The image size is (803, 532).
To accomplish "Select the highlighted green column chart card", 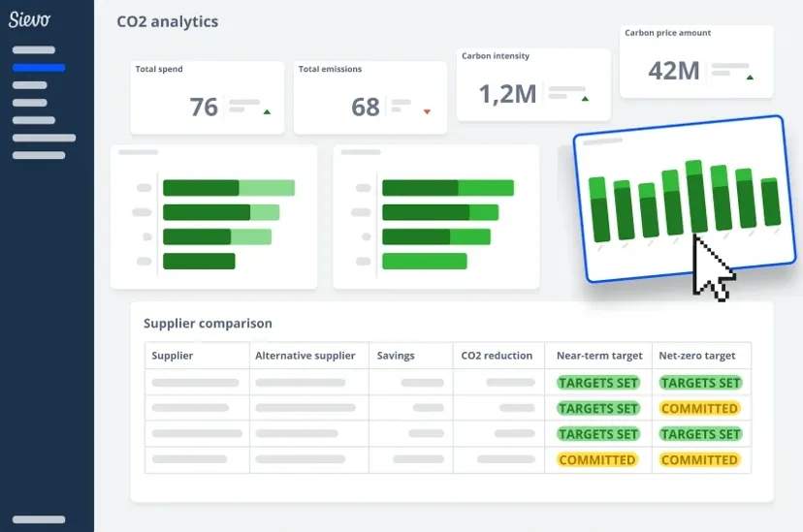I will pyautogui.click(x=685, y=199).
